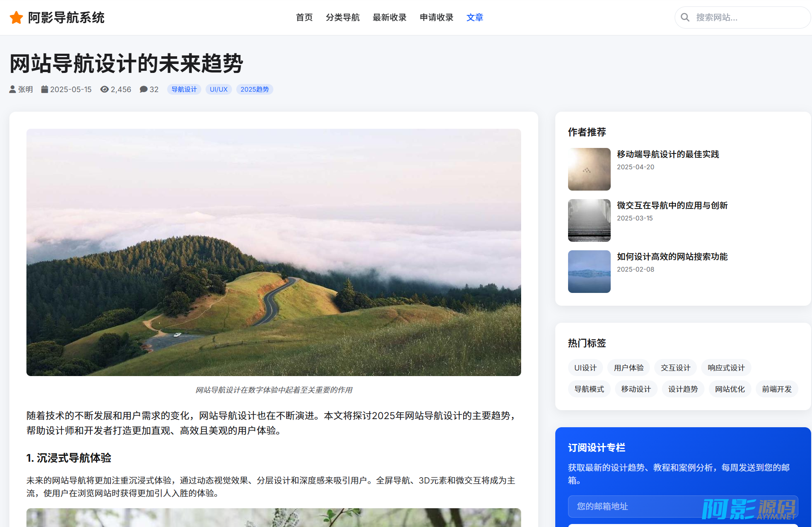The image size is (812, 527).
Task: Click the thumbnail for 移动端导航设计的最佳实践
Action: 589,169
